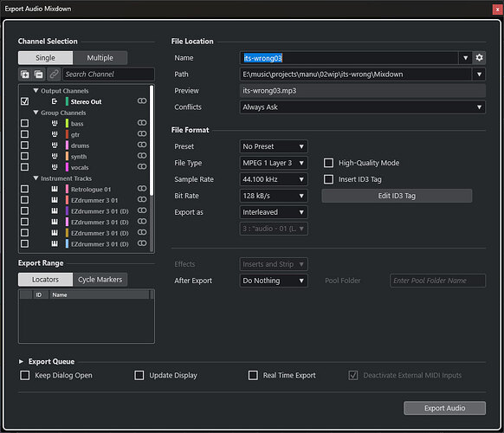The image size is (504, 433).
Task: Enable the Insert ID3 Tag checkbox
Action: point(328,179)
